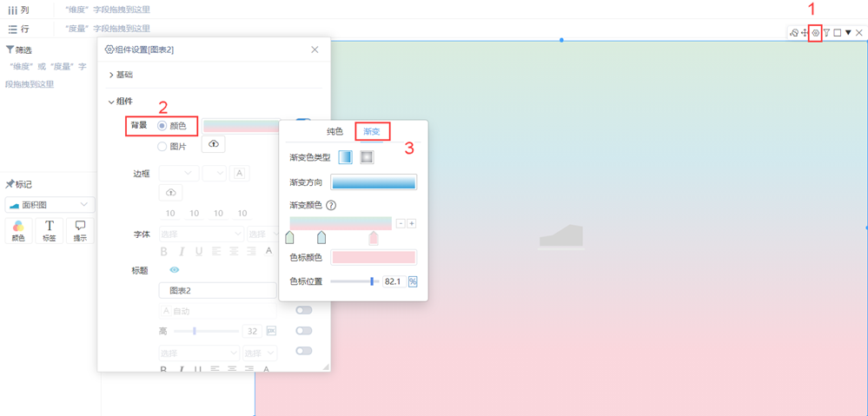Click the 82.1 color stop position field

click(x=394, y=281)
